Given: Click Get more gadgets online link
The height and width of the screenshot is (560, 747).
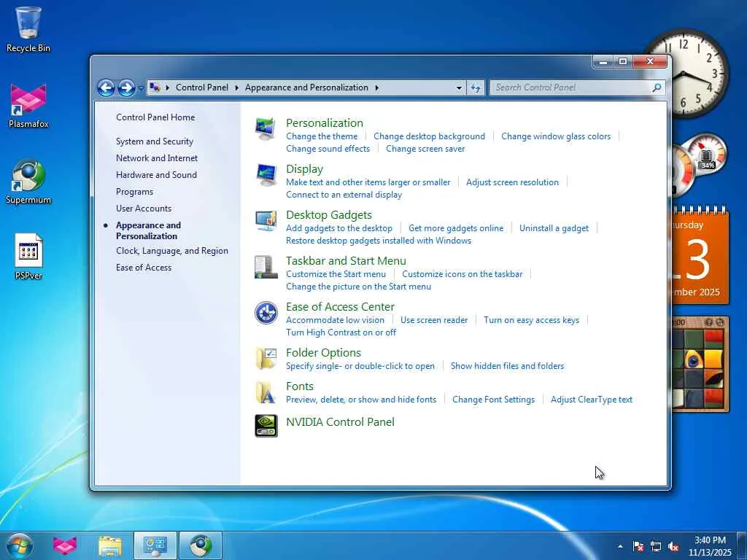Looking at the screenshot, I should point(456,228).
